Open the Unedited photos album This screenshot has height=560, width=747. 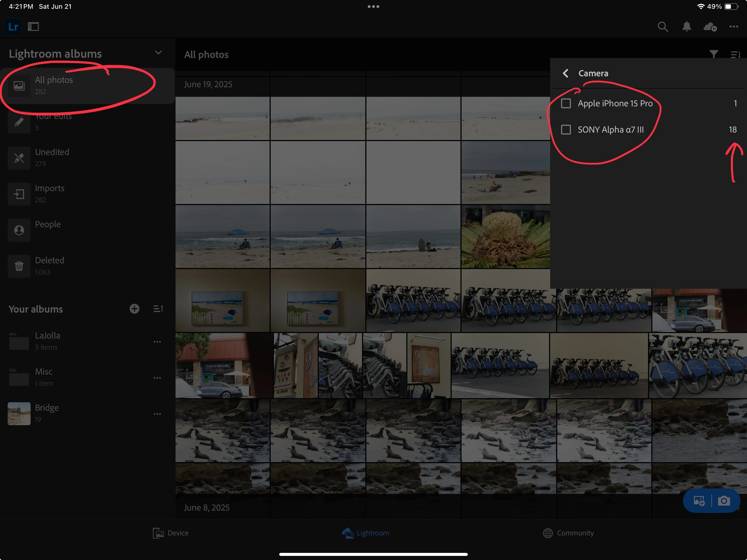52,157
